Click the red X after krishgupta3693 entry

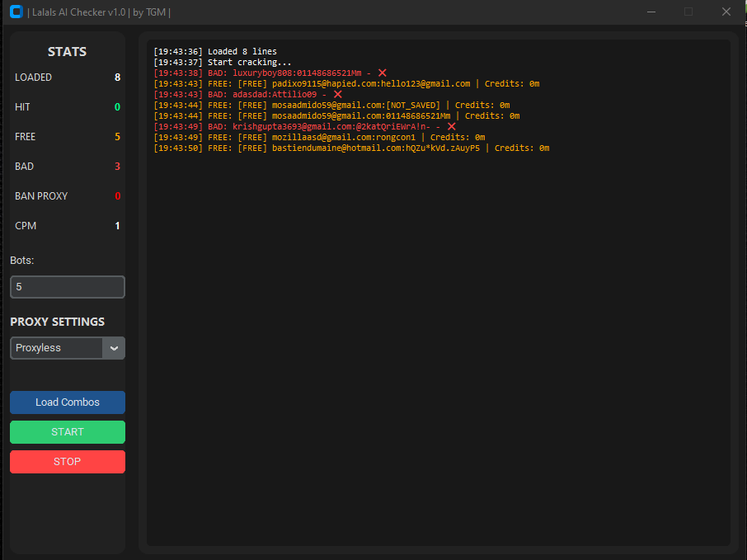point(452,127)
